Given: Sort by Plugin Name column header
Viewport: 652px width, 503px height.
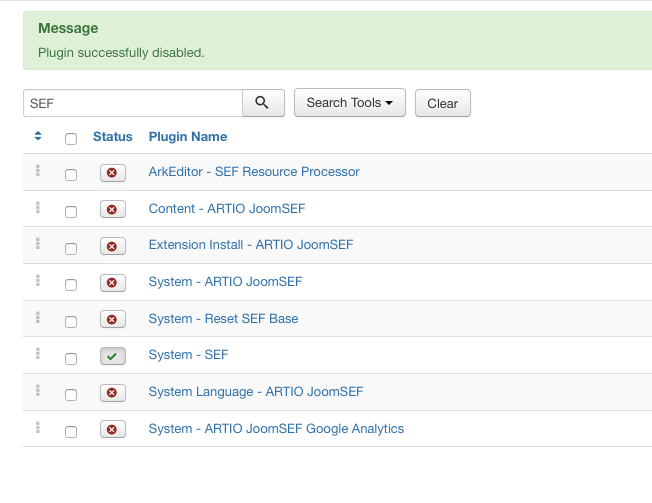Looking at the screenshot, I should click(188, 136).
